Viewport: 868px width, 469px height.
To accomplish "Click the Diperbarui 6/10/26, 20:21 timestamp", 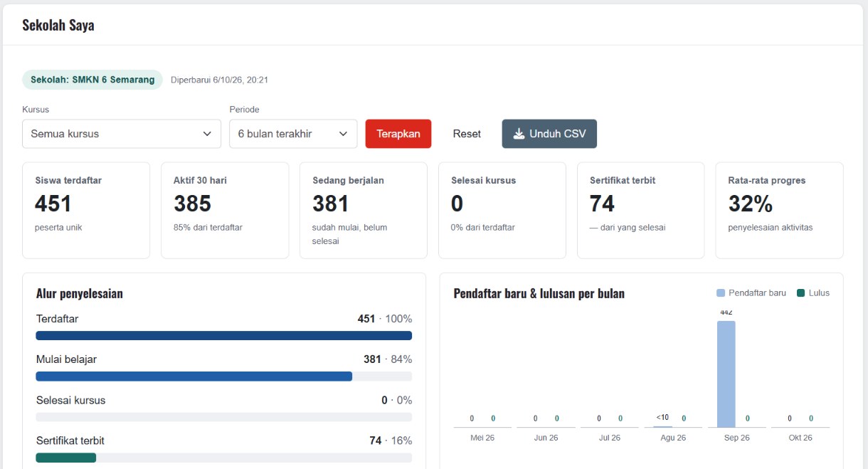I will (219, 80).
